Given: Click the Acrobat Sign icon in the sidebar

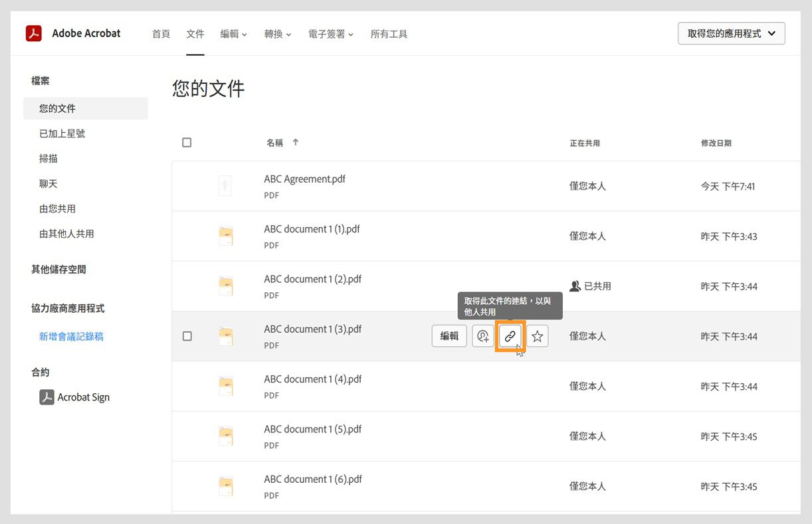Looking at the screenshot, I should (45, 396).
